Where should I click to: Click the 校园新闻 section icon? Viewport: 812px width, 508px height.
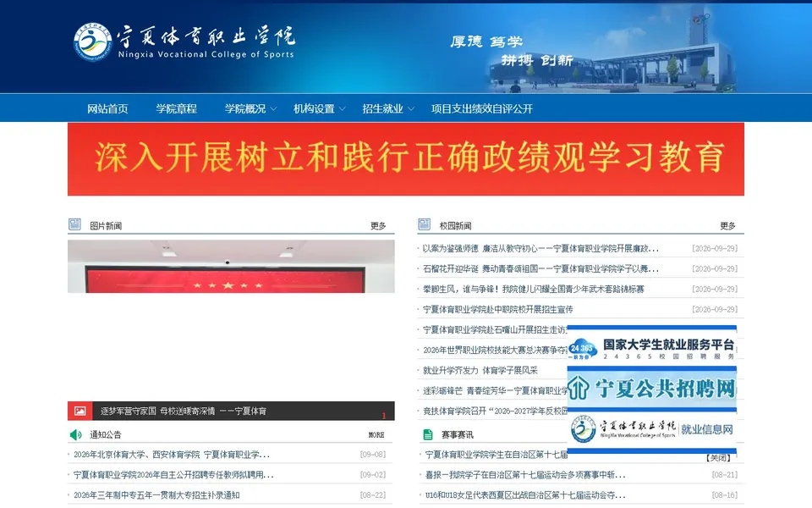424,224
